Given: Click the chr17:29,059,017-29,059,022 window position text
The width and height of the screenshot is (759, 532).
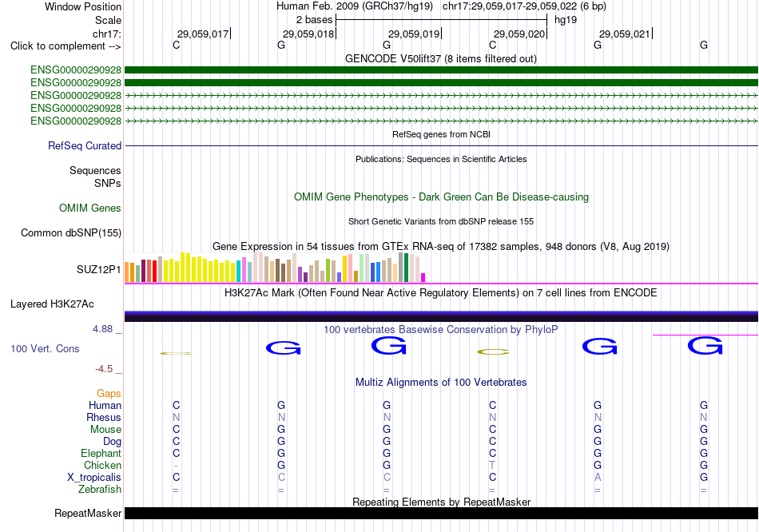Looking at the screenshot, I should coord(524,6).
